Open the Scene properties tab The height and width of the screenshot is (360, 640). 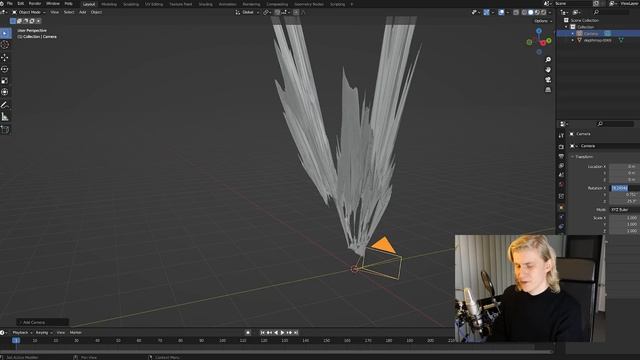[x=561, y=175]
